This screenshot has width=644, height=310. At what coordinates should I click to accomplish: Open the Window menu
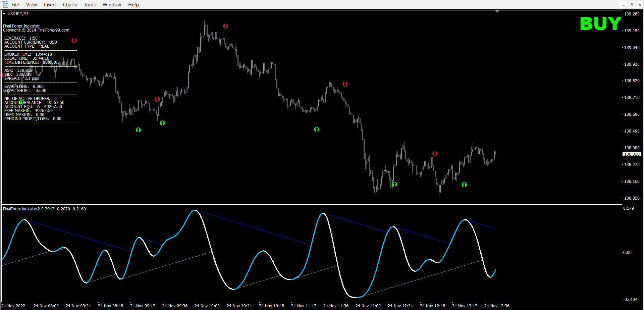pos(112,5)
